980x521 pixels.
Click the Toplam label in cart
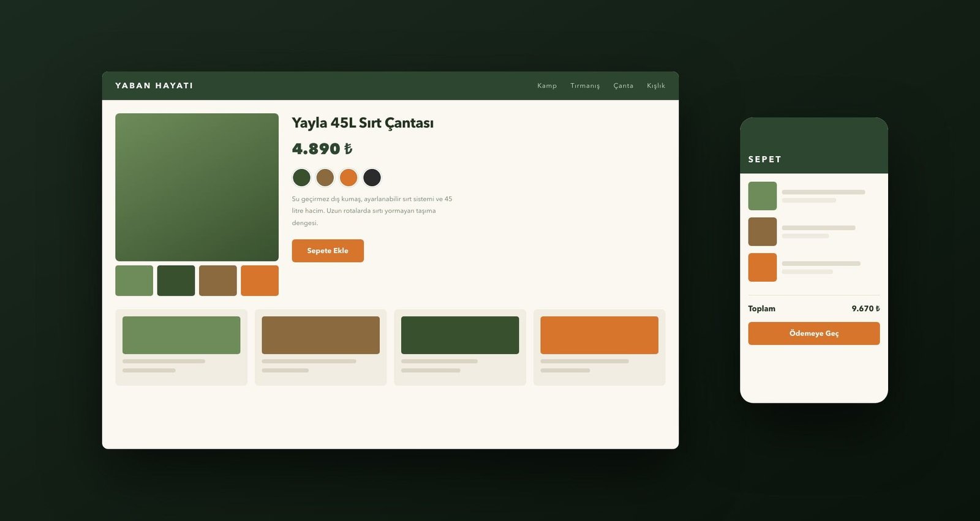click(762, 309)
